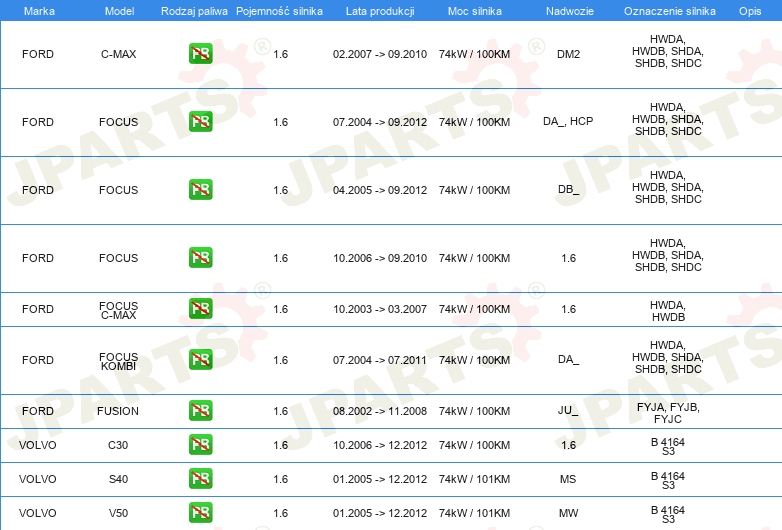Click the JU_ body cell
Viewport: 782px width, 530px height.
tap(568, 410)
